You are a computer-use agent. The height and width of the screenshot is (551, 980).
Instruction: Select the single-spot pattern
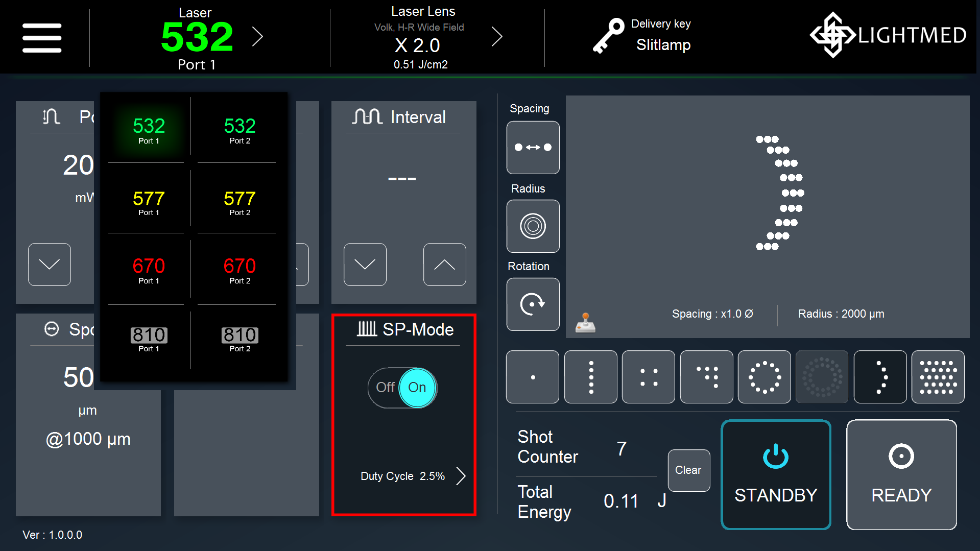(532, 376)
